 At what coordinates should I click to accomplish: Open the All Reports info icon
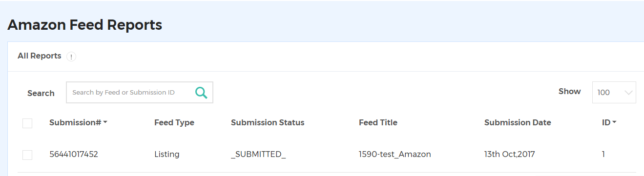pyautogui.click(x=71, y=57)
